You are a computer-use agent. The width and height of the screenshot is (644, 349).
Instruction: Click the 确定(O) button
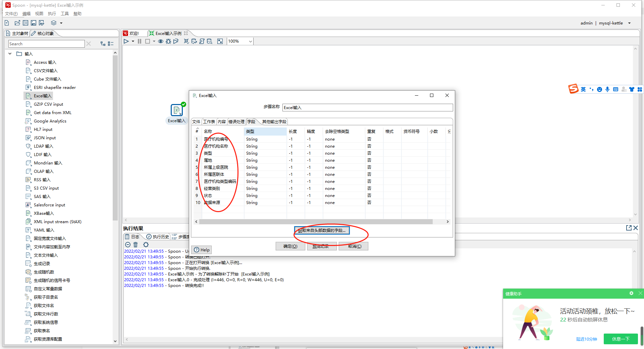click(290, 246)
